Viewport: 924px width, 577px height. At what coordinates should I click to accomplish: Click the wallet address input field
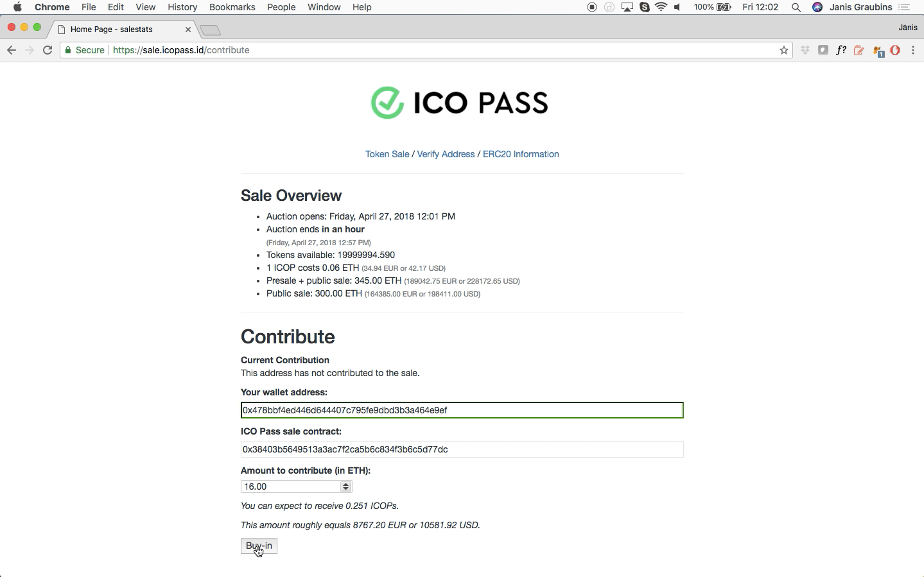pyautogui.click(x=462, y=410)
